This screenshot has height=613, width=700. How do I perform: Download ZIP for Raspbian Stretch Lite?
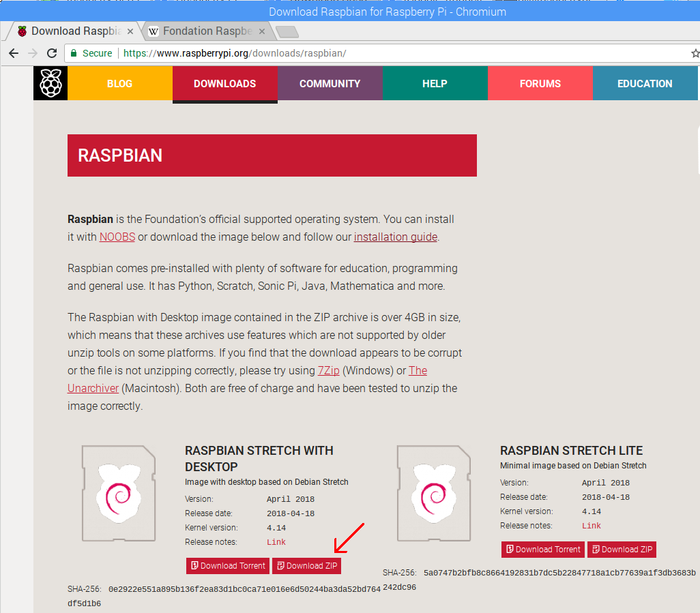coord(622,549)
